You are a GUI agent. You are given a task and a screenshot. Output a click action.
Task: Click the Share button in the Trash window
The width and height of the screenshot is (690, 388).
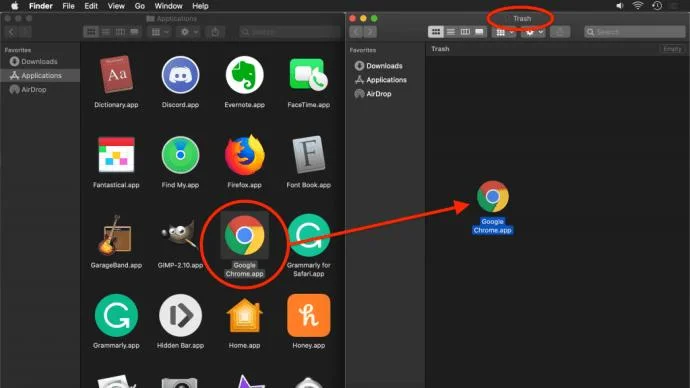(560, 32)
